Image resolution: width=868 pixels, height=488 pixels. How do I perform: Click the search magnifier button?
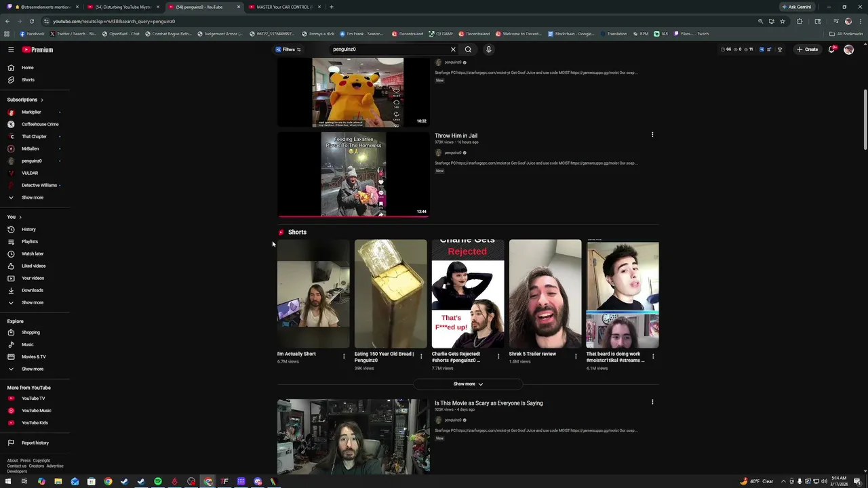(468, 49)
